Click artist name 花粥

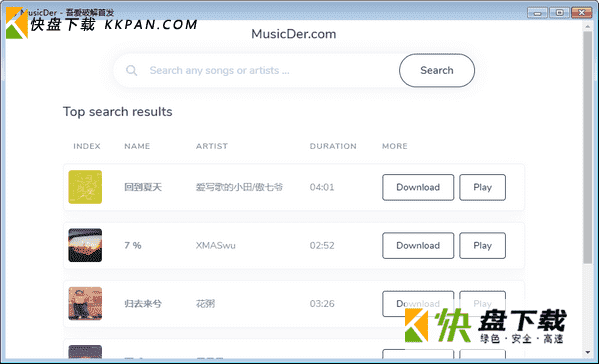[205, 304]
